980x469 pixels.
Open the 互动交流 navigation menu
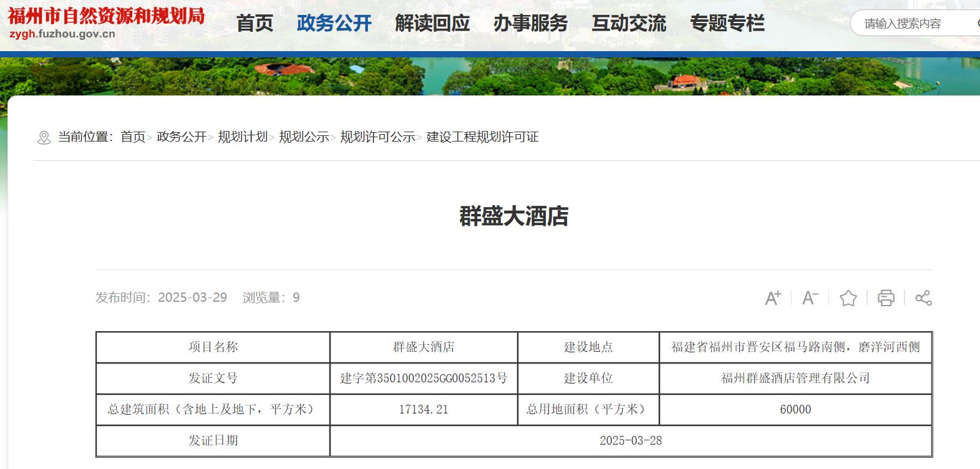pos(629,24)
